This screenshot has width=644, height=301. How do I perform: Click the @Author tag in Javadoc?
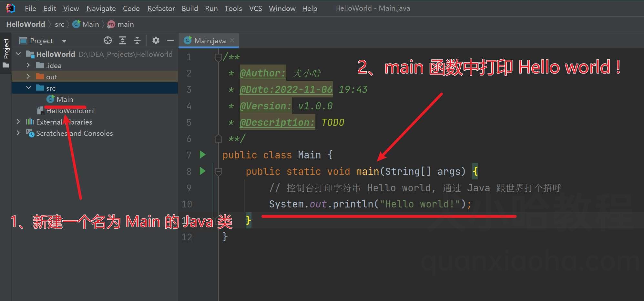point(263,73)
